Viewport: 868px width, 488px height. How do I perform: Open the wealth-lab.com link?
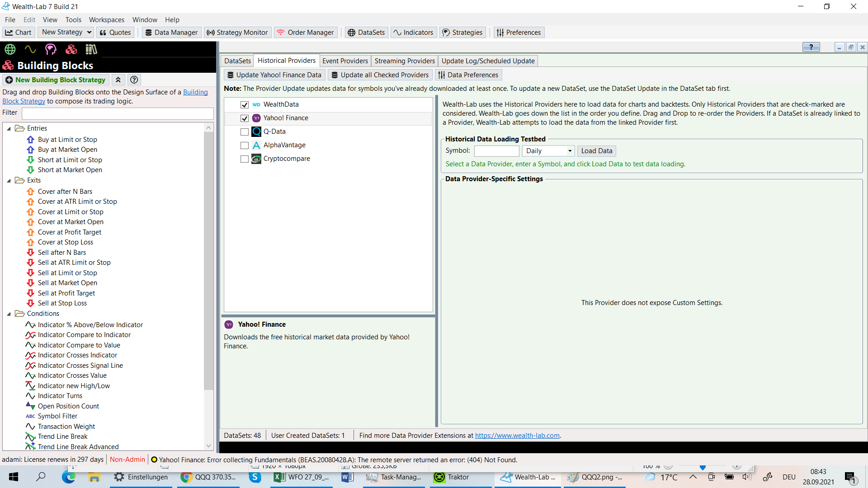(517, 436)
